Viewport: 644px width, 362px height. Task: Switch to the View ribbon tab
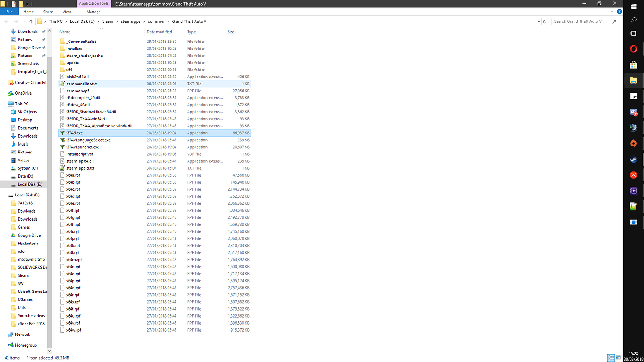tap(67, 11)
